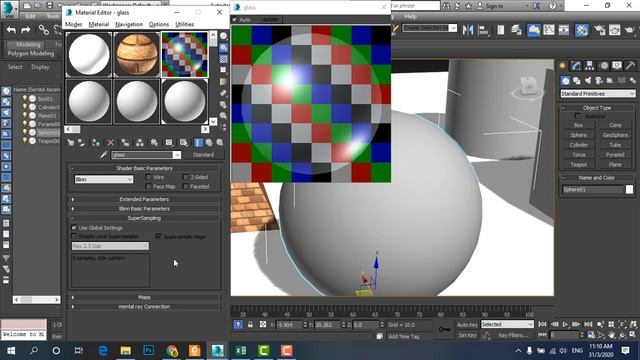Screen dimensions: 640x360
Task: Switch to the Modeling ribbon tab
Action: click(28, 44)
